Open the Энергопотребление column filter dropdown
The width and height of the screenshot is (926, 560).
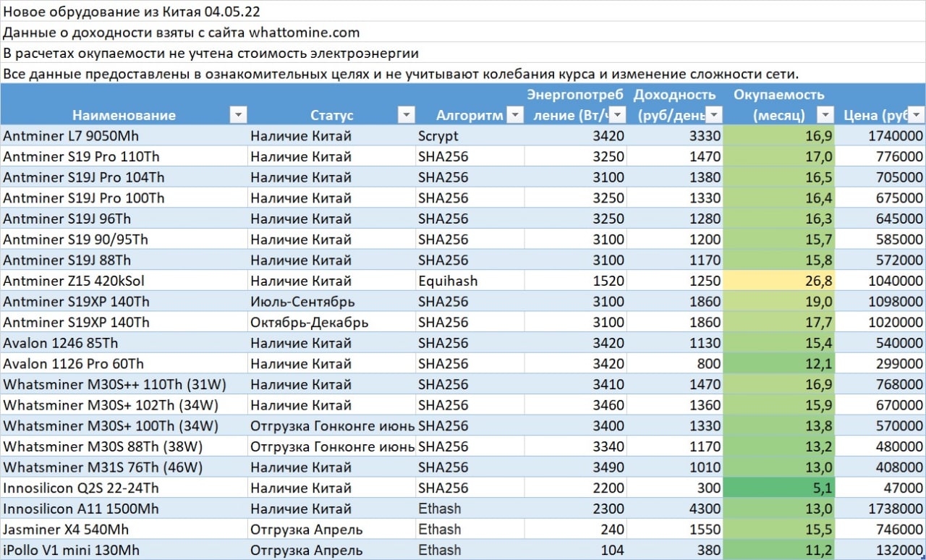(x=619, y=115)
